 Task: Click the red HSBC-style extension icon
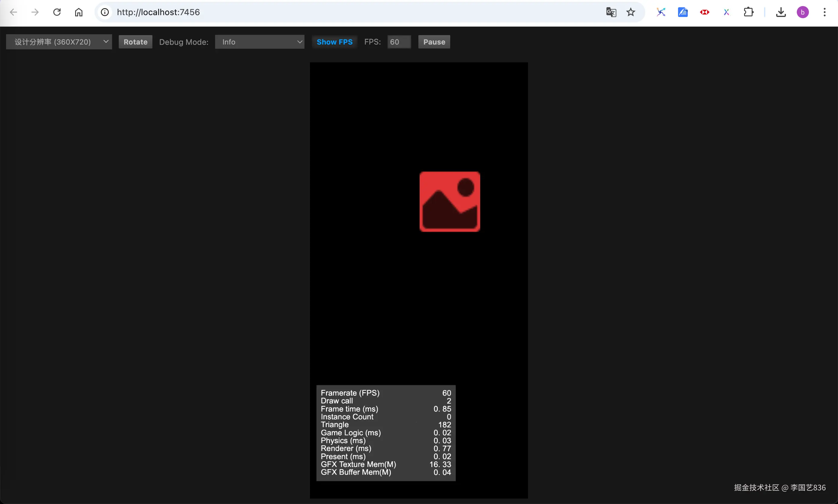tap(704, 12)
